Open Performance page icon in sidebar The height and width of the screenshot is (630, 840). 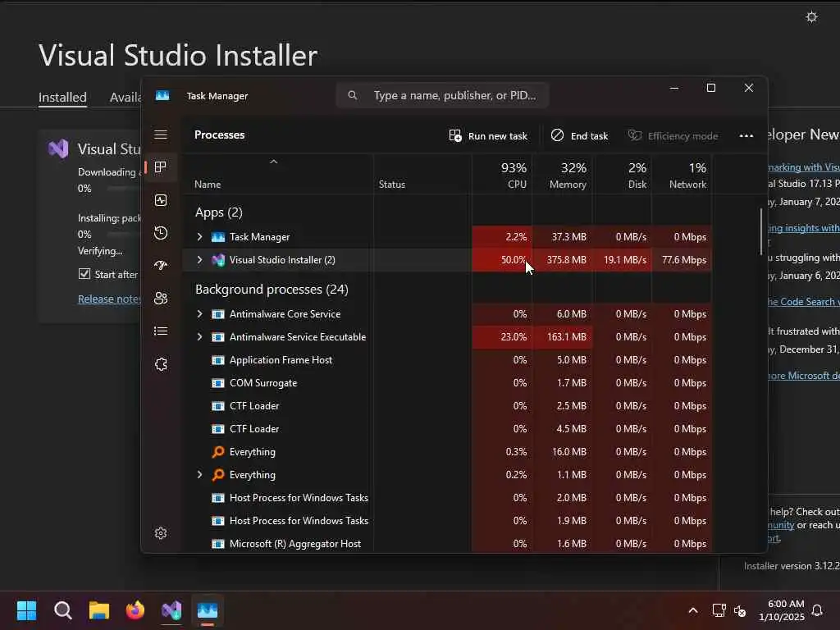[161, 200]
